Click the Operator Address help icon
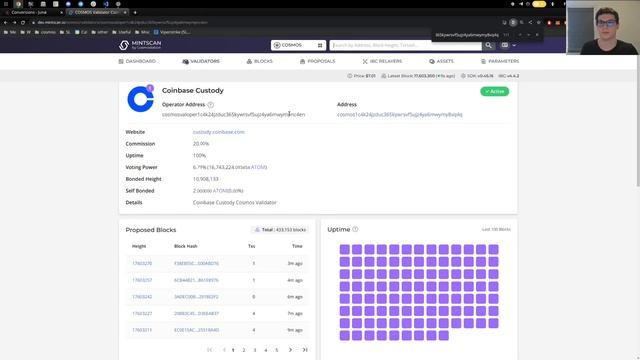The width and height of the screenshot is (640, 360). coord(211,105)
